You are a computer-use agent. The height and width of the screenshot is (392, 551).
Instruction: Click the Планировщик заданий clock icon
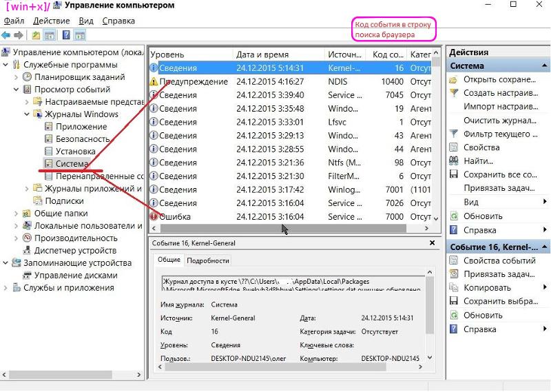27,77
